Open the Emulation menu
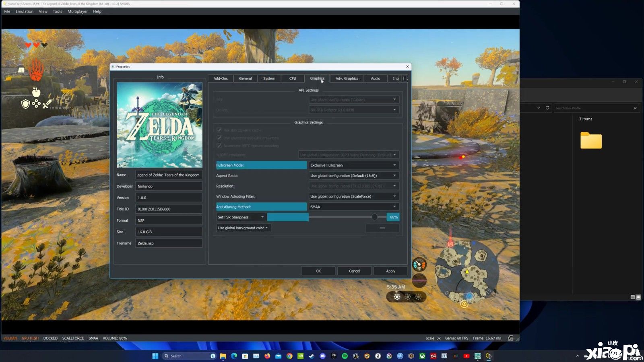644x362 pixels. 25,11
